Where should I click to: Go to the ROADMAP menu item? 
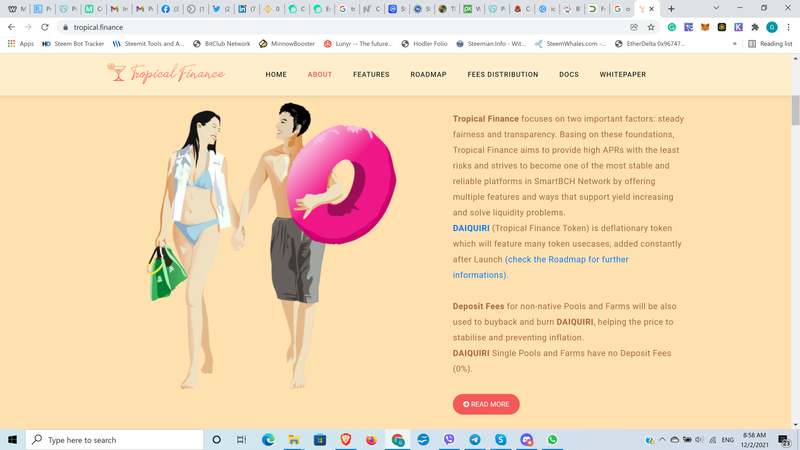428,74
